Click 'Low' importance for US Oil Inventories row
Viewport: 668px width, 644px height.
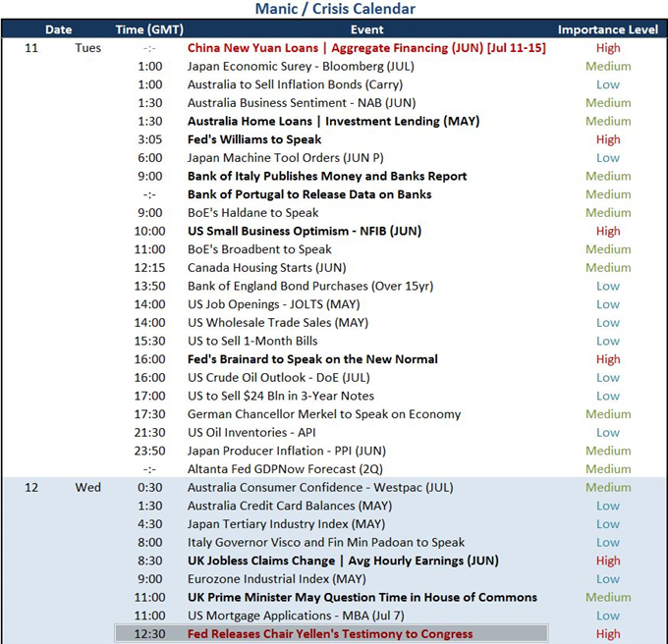(608, 433)
